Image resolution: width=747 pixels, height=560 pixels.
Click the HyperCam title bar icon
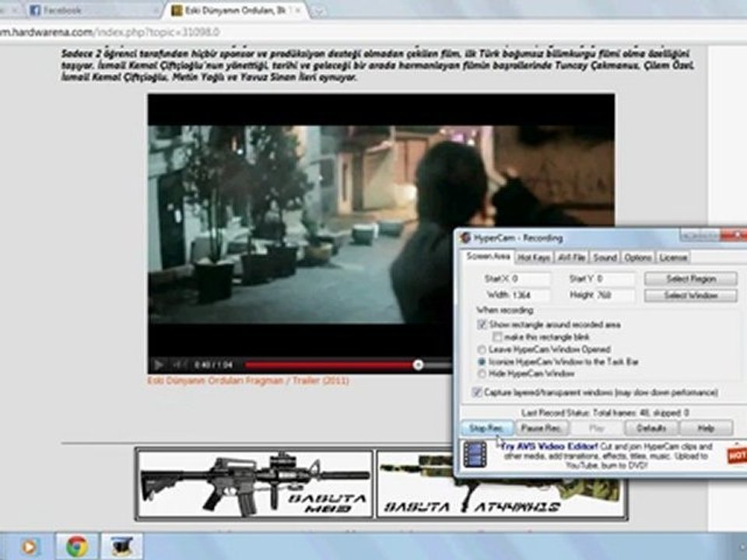click(x=465, y=237)
